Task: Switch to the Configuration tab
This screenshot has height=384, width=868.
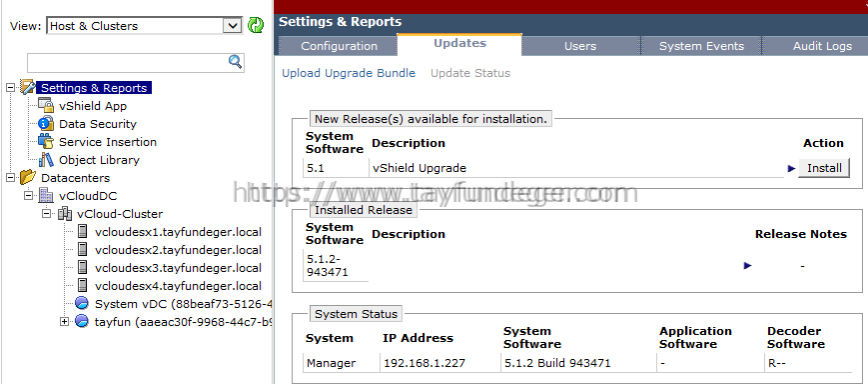Action: pyautogui.click(x=339, y=46)
